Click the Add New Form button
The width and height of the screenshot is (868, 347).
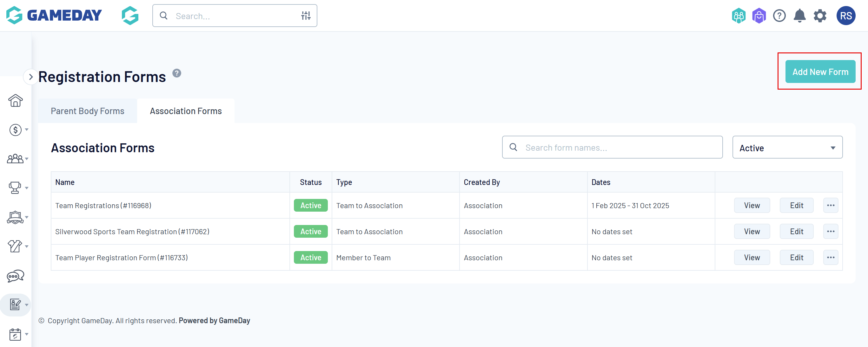[820, 72]
